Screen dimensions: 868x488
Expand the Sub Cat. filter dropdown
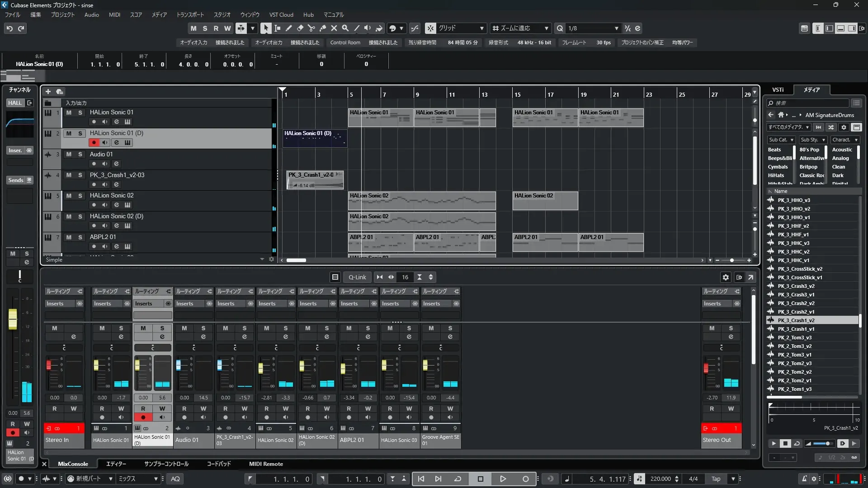781,140
